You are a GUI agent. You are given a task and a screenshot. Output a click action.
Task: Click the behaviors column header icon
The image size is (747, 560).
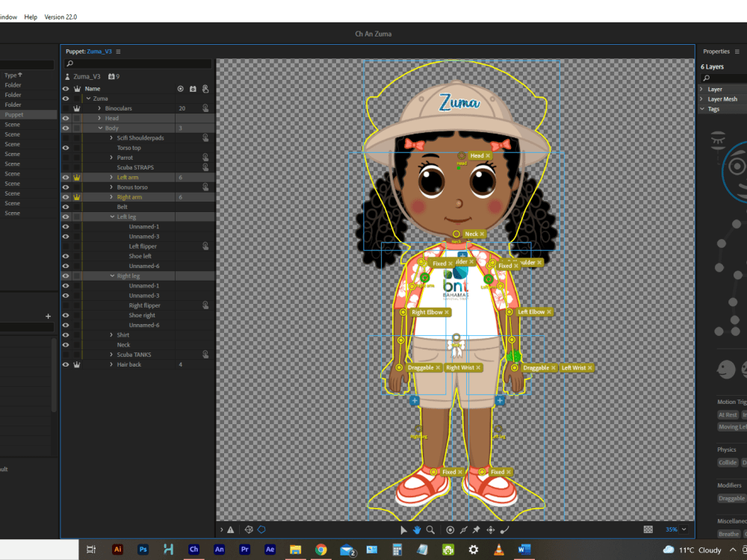193,89
